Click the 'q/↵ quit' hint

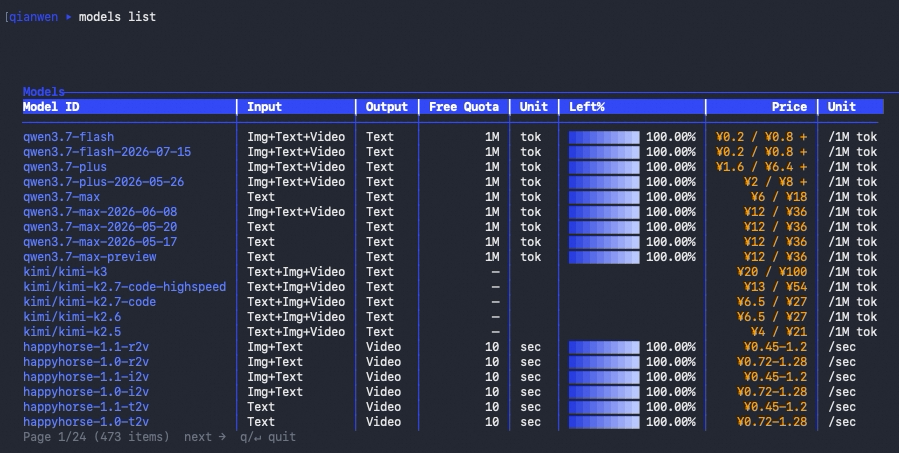click(x=268, y=437)
